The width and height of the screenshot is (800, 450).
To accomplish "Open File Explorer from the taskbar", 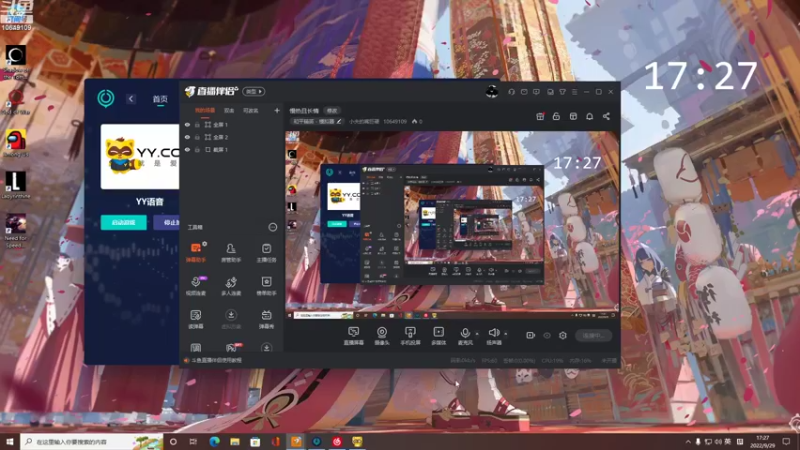I will (x=235, y=441).
